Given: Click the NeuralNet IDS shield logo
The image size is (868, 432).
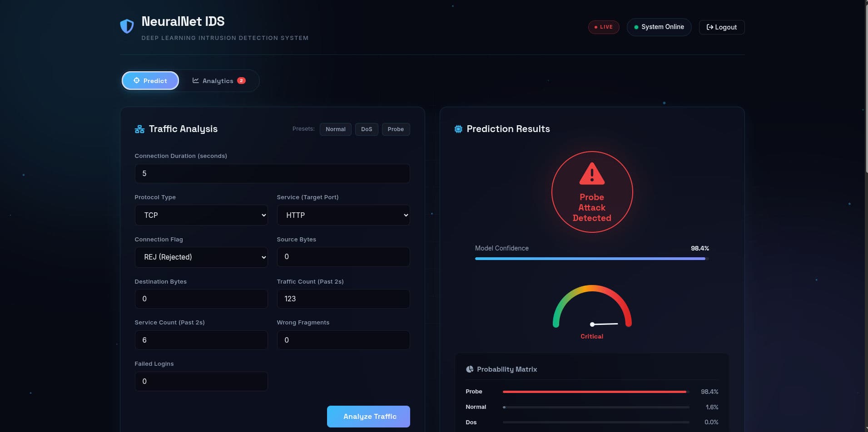Looking at the screenshot, I should (127, 26).
